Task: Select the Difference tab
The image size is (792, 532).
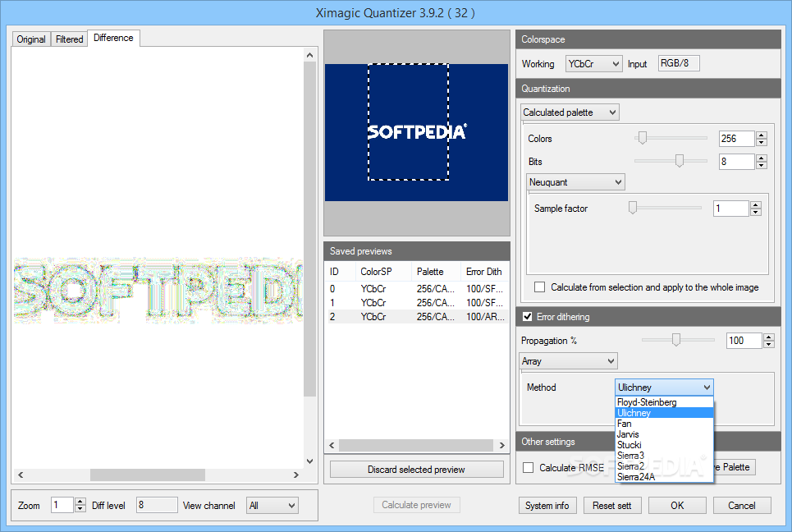Action: pos(113,38)
